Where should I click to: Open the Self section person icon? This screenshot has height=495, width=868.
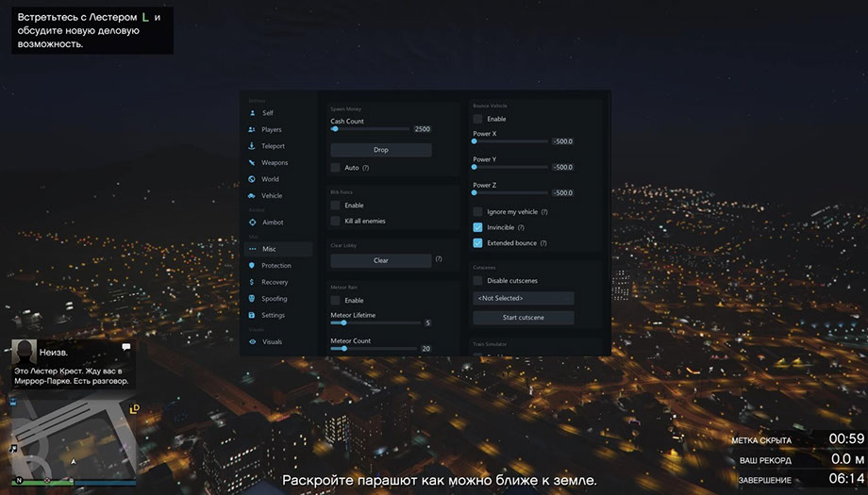point(252,113)
